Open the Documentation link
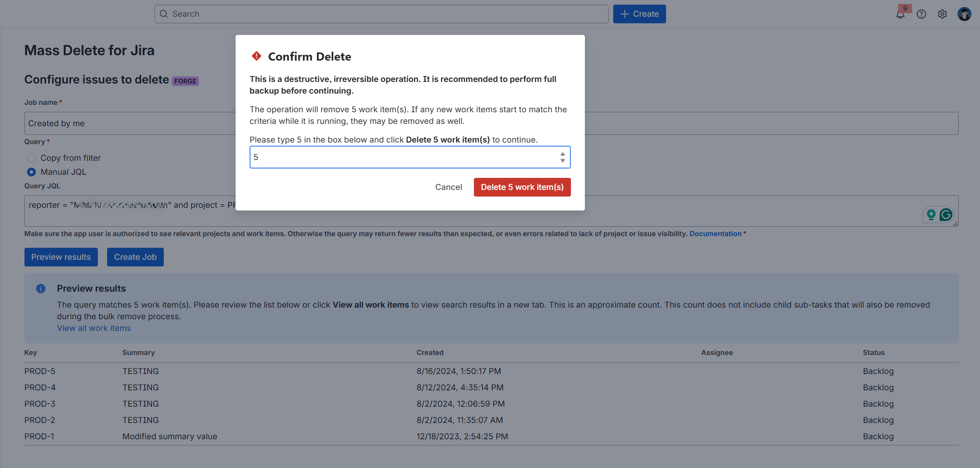 715,234
